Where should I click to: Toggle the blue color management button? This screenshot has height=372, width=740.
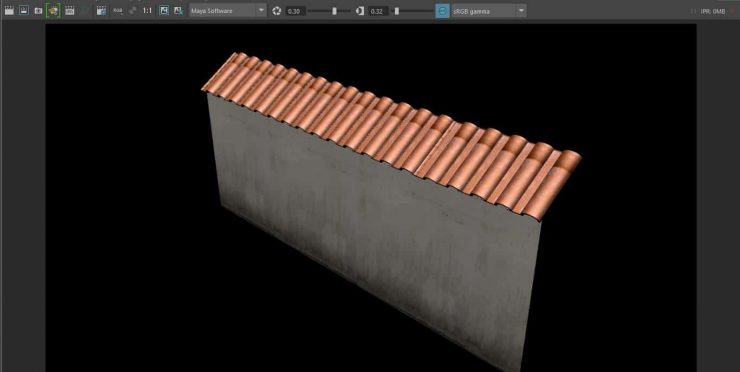[x=442, y=11]
